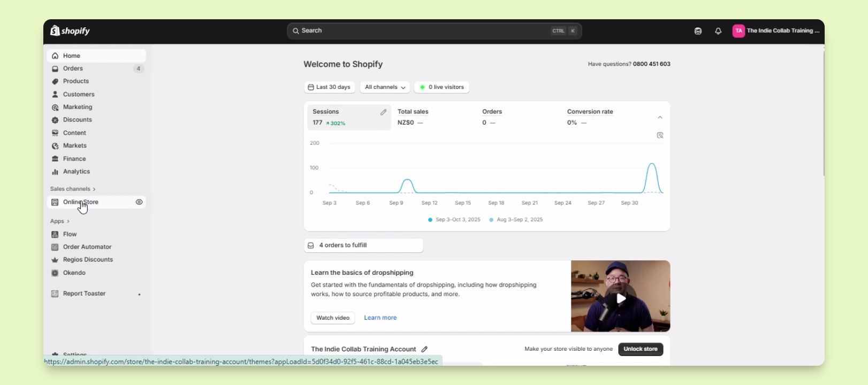
Task: Click the Markets globe icon
Action: (x=55, y=146)
